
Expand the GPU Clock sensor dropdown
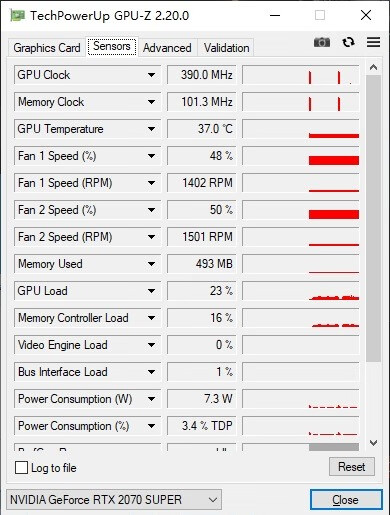pyautogui.click(x=151, y=75)
